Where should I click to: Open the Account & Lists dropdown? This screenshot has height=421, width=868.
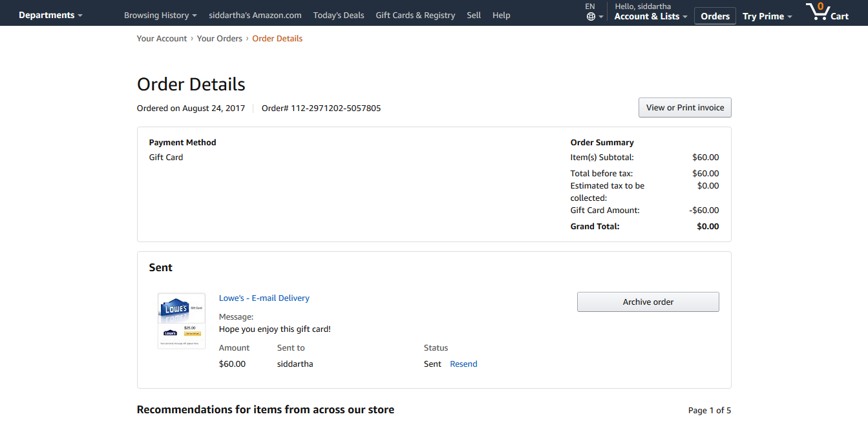tap(651, 16)
